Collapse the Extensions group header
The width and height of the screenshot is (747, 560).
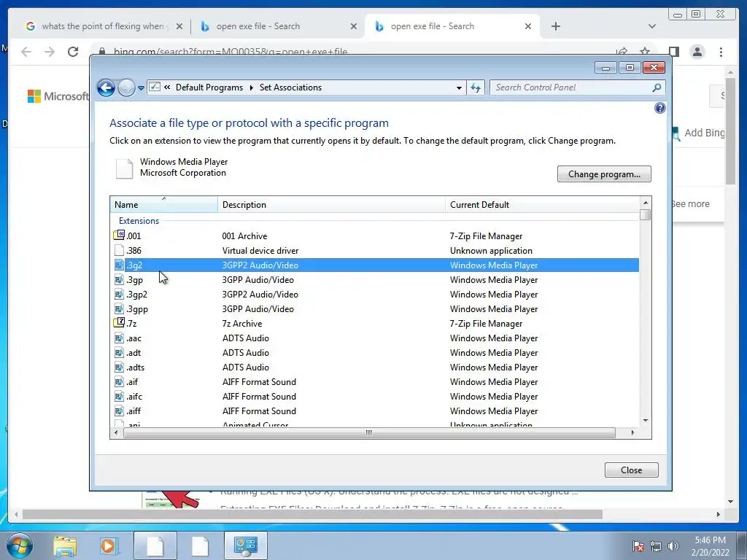pos(139,221)
